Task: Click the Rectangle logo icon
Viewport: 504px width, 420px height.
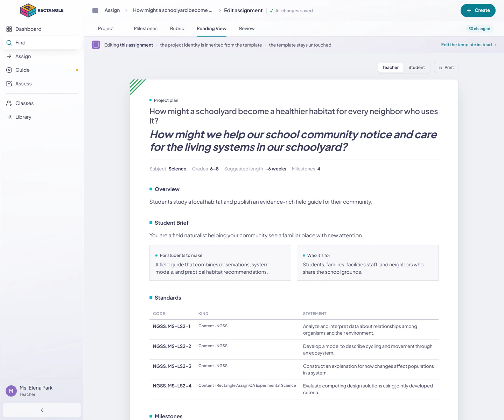Action: (28, 10)
